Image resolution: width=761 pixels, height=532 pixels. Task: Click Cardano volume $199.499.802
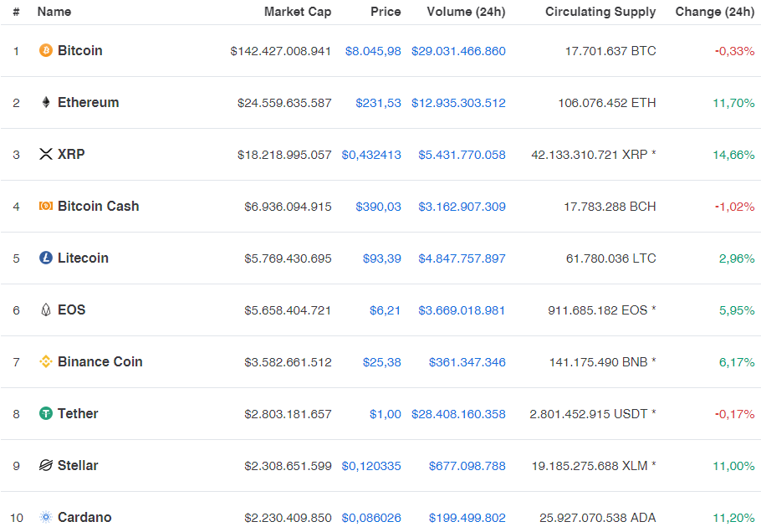(x=467, y=519)
